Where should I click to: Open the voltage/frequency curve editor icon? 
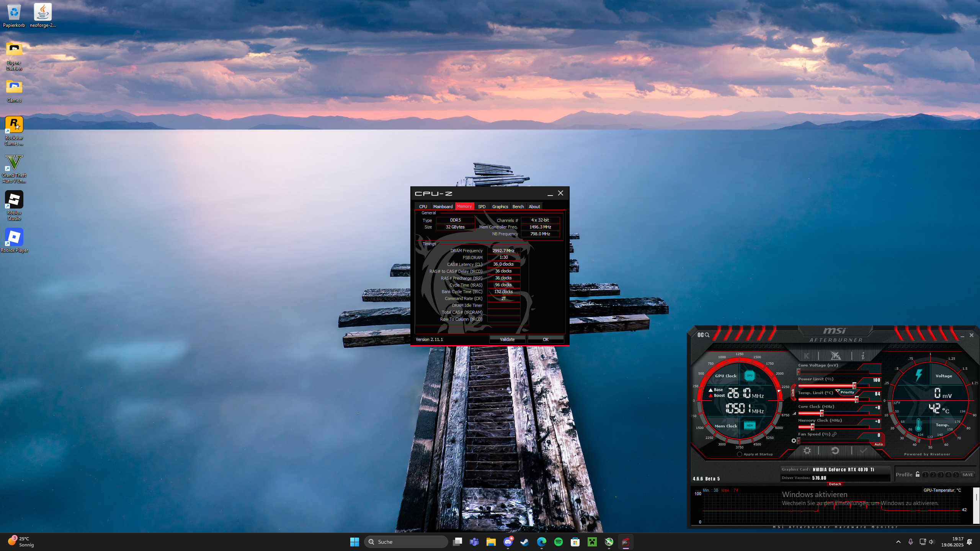point(795,414)
